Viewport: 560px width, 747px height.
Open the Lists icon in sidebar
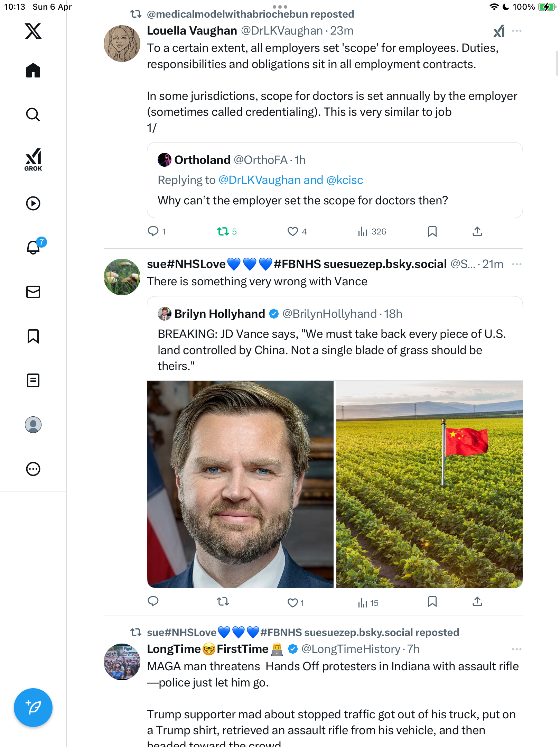[33, 380]
